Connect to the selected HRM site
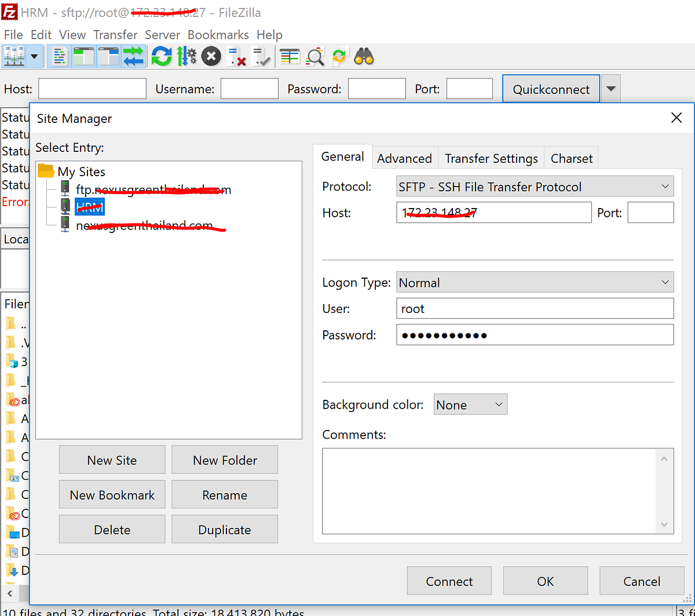The width and height of the screenshot is (695, 616). point(449,581)
